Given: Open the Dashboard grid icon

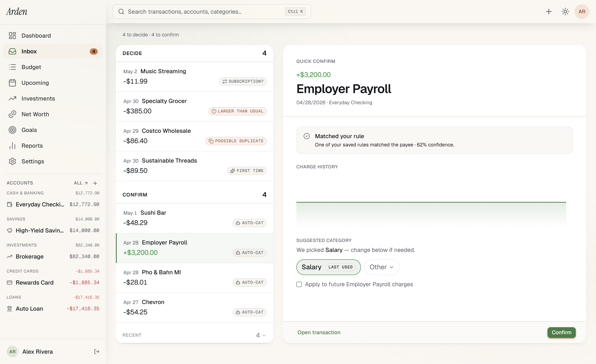Looking at the screenshot, I should [x=12, y=36].
